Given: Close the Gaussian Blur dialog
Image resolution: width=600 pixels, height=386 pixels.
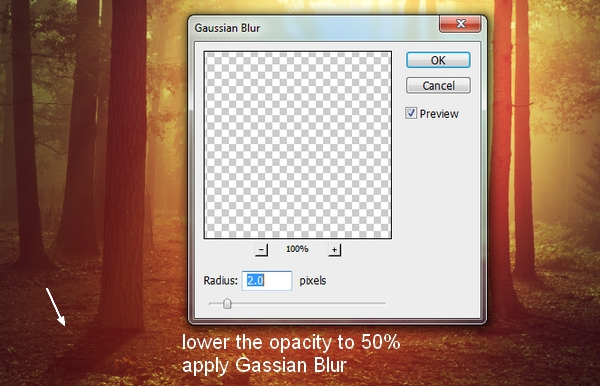Looking at the screenshot, I should [460, 24].
